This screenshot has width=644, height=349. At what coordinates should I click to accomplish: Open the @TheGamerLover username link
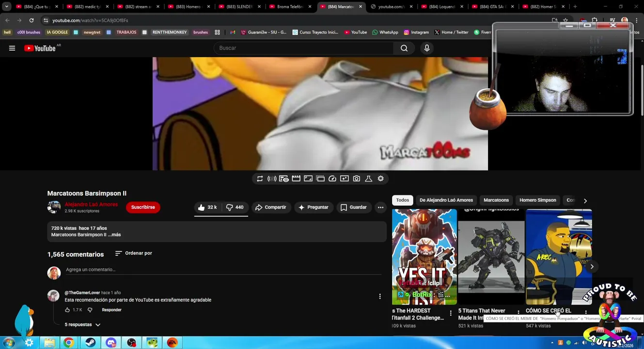[x=82, y=293]
